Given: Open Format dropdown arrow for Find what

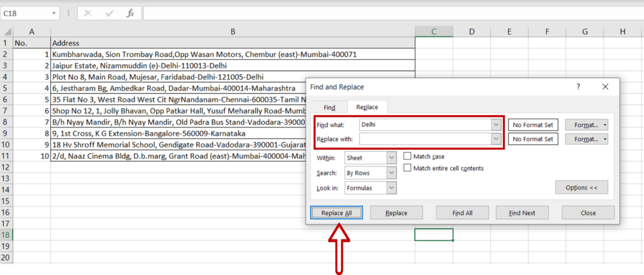Looking at the screenshot, I should (x=605, y=124).
